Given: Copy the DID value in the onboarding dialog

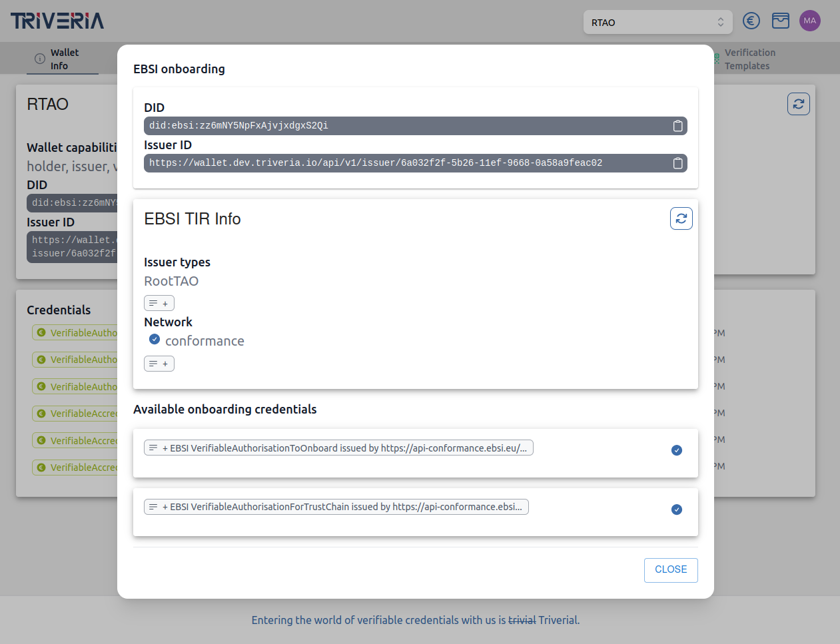Looking at the screenshot, I should pyautogui.click(x=677, y=126).
